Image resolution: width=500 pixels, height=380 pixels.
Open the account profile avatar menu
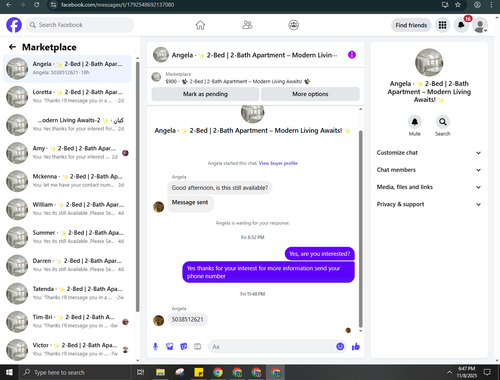pos(480,26)
